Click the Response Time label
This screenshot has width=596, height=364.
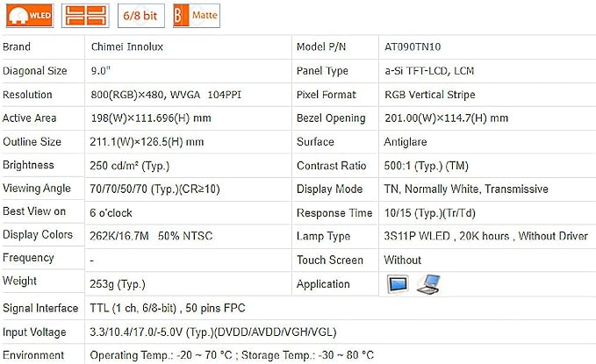point(334,213)
